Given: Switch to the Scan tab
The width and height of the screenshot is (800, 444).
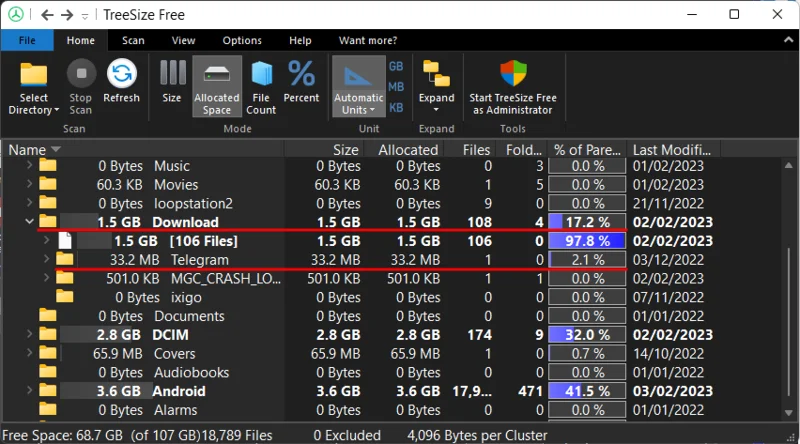Looking at the screenshot, I should point(133,40).
